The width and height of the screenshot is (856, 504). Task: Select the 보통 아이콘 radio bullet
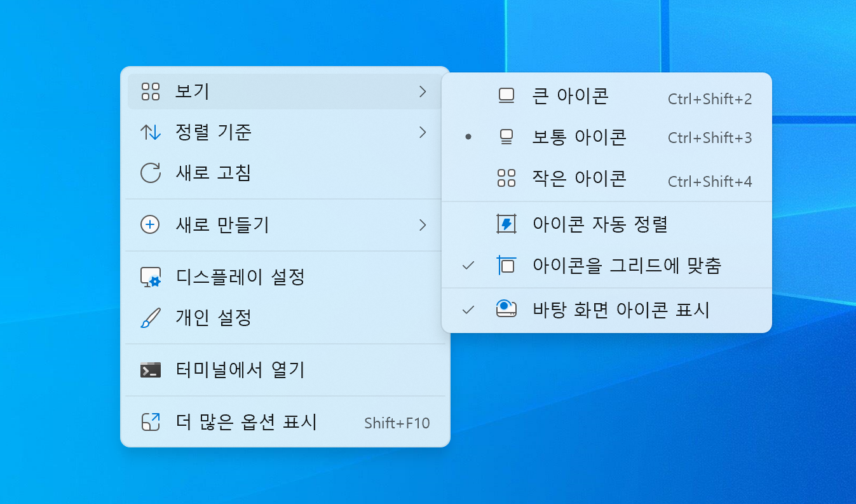[468, 137]
